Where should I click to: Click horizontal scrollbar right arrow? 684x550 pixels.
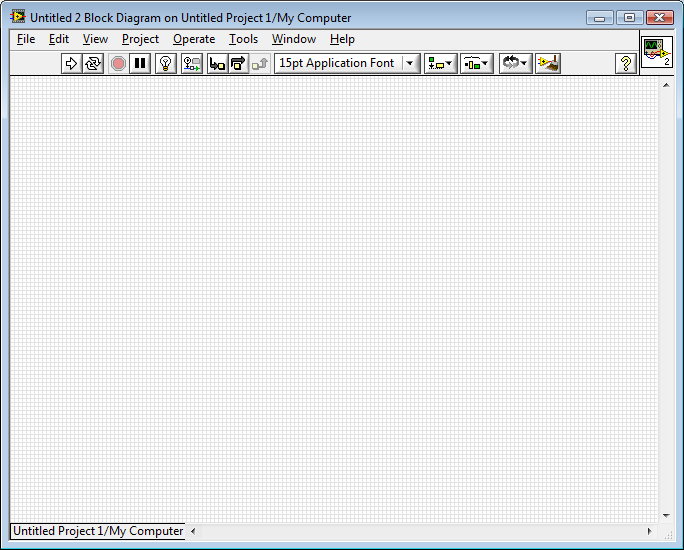tap(650, 531)
